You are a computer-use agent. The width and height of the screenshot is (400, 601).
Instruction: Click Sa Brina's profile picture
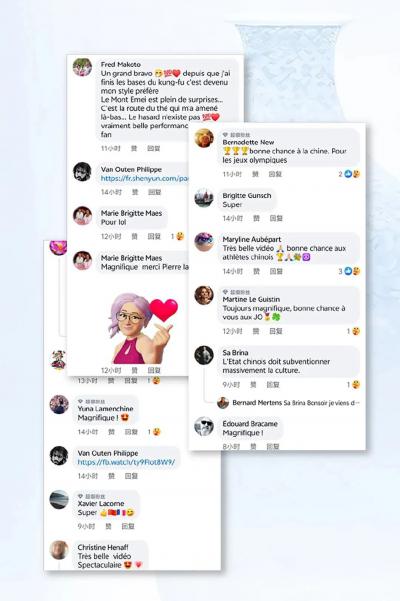click(204, 355)
